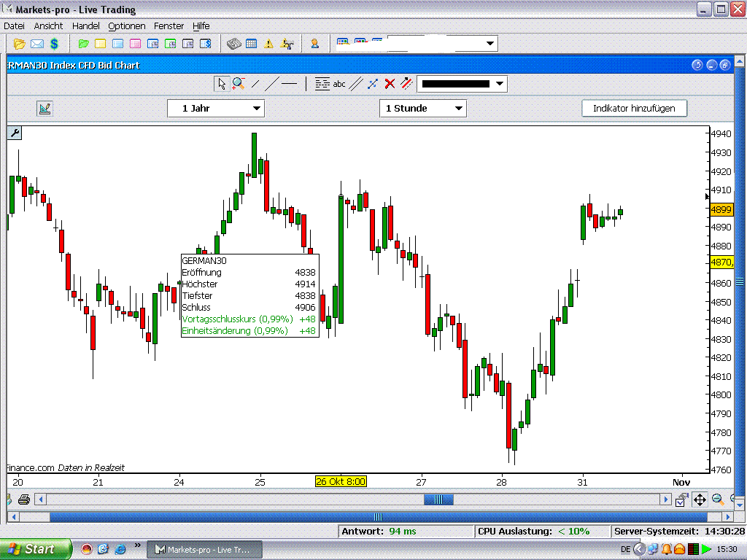
Task: Open the Hilfe menu
Action: (x=201, y=26)
